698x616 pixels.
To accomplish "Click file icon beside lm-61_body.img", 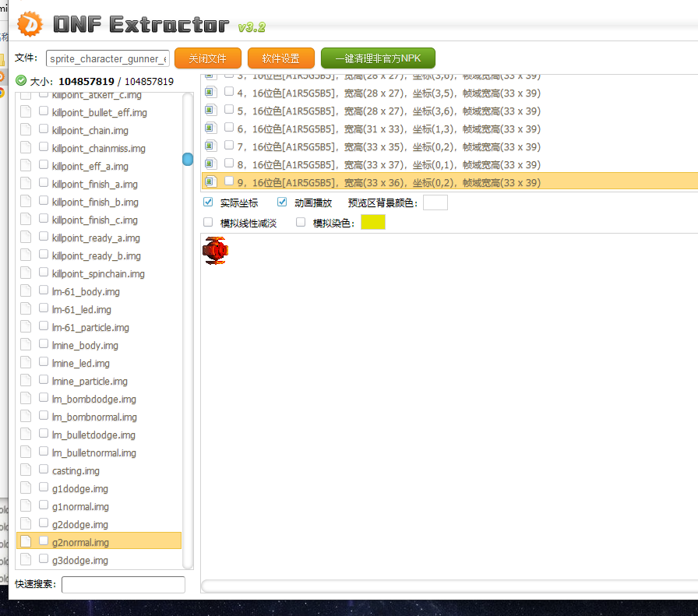I will 26,291.
